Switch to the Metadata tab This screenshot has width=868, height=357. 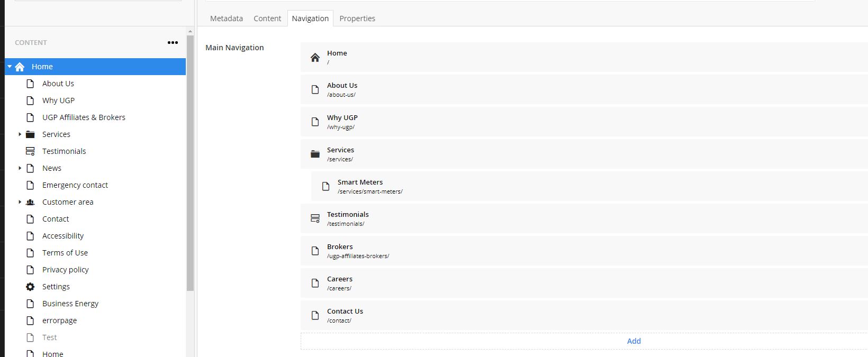[227, 19]
